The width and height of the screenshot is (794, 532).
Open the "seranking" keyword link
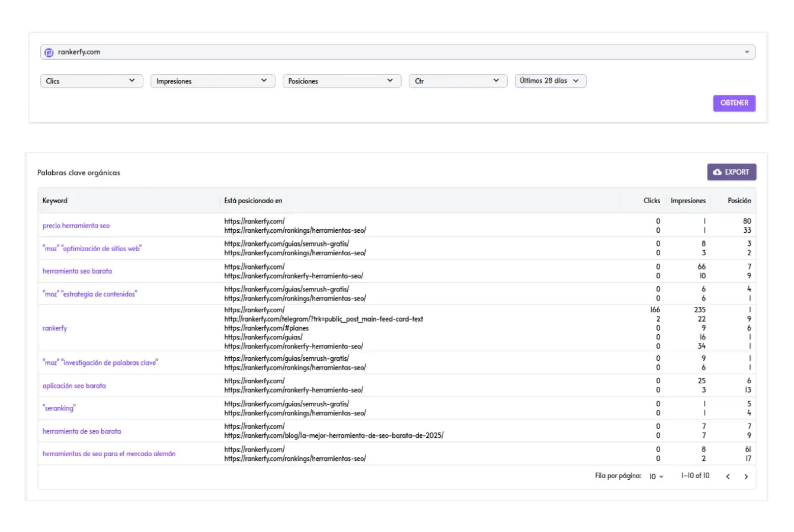59,408
